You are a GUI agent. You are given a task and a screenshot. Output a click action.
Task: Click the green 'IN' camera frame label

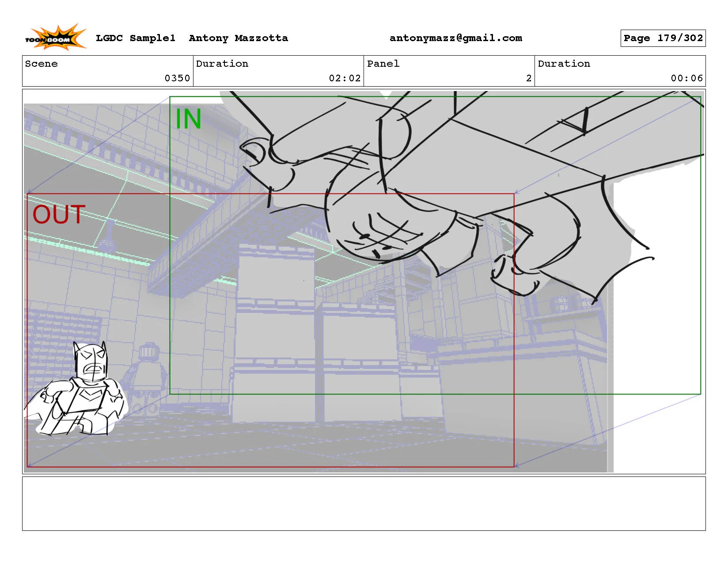point(189,119)
